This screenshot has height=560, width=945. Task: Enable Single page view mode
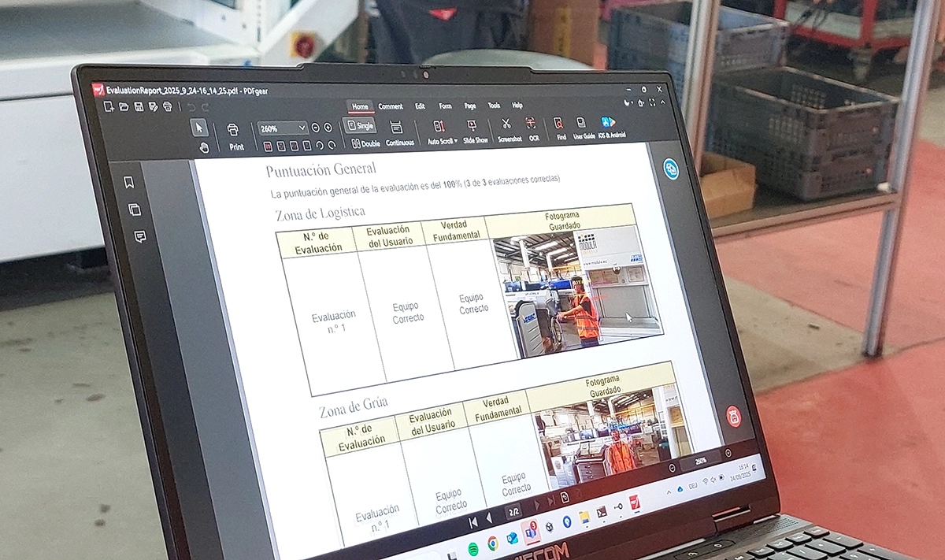[361, 126]
